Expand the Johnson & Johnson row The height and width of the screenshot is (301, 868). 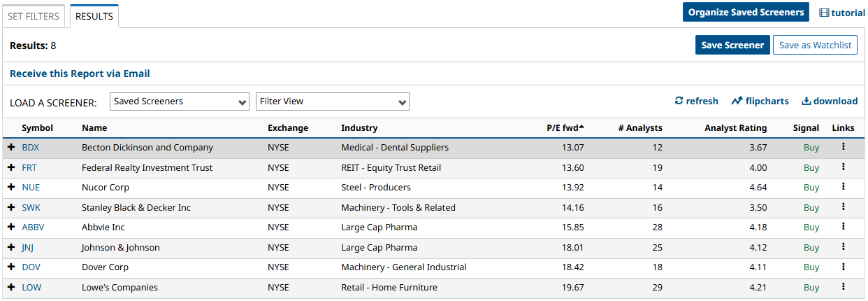pos(11,247)
